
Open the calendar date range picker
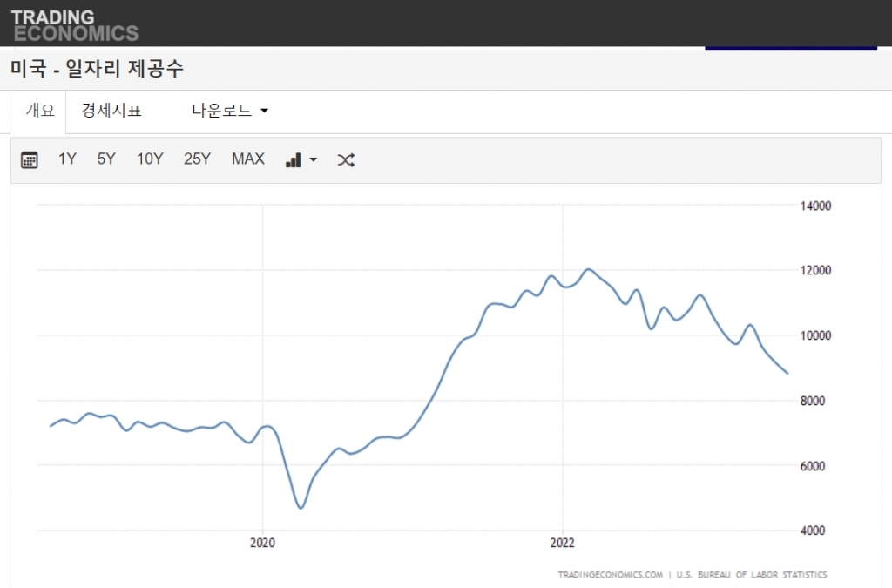tap(30, 159)
